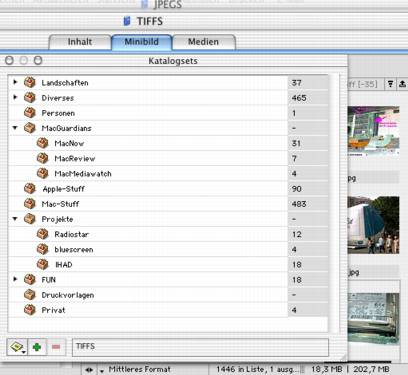Click the Personen catalog set icon

[x=30, y=113]
